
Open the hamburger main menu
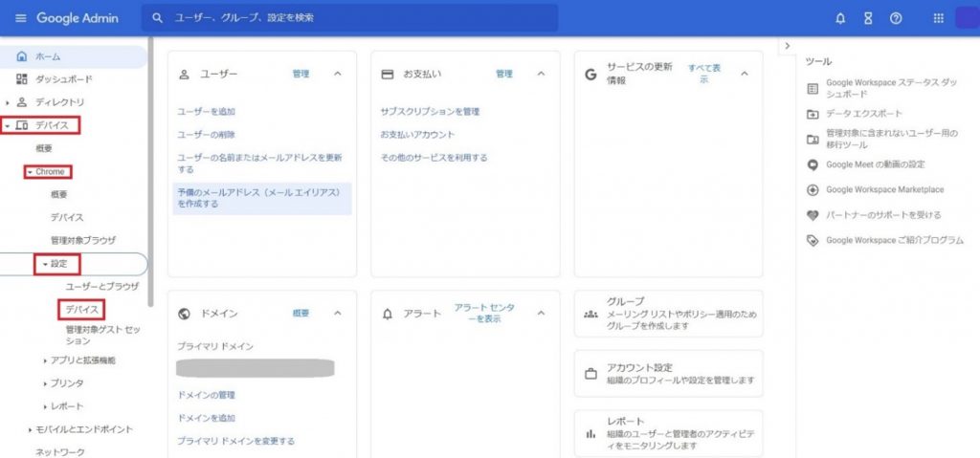[21, 18]
